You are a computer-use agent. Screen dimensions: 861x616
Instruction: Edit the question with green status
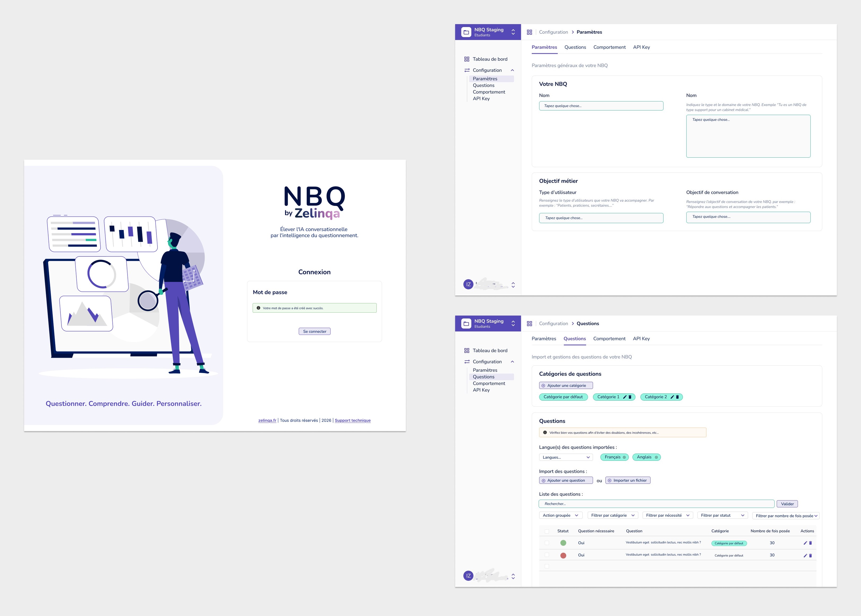tap(805, 543)
